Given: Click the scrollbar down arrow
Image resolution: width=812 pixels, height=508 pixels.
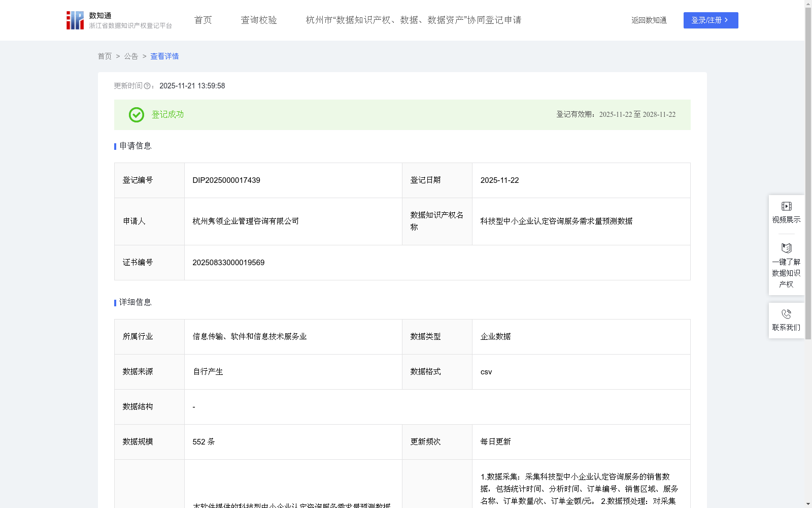Looking at the screenshot, I should click(808, 504).
